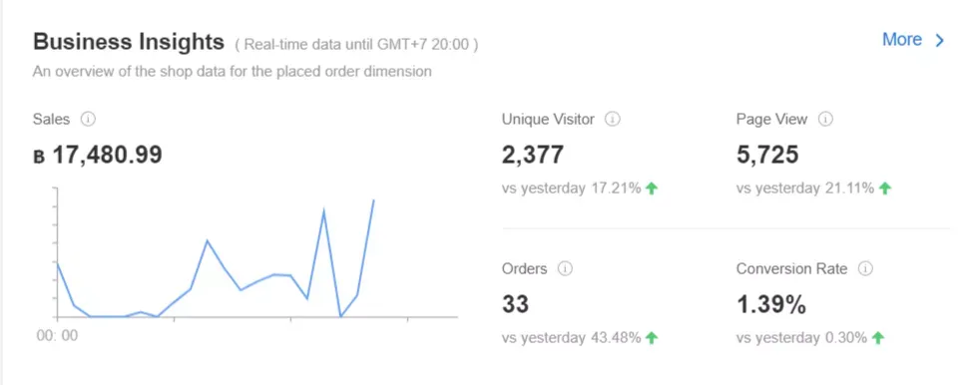Viewport: 980px width, 385px height.
Task: Click green up arrow under Page View
Action: (884, 189)
